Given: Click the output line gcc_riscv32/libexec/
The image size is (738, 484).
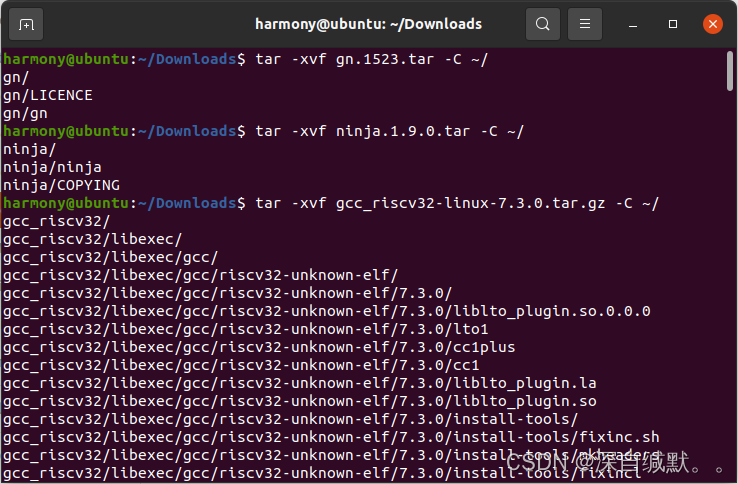Looking at the screenshot, I should coord(92,239).
